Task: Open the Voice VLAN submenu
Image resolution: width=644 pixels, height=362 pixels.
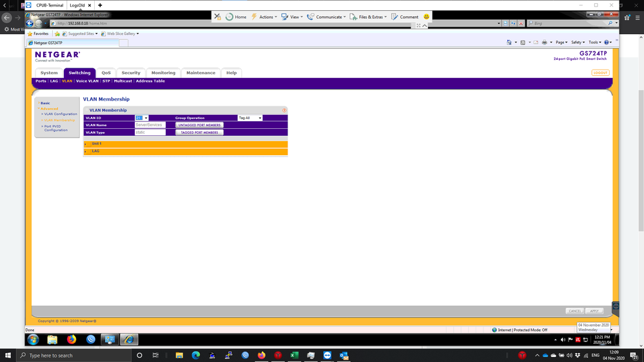Action: click(87, 81)
